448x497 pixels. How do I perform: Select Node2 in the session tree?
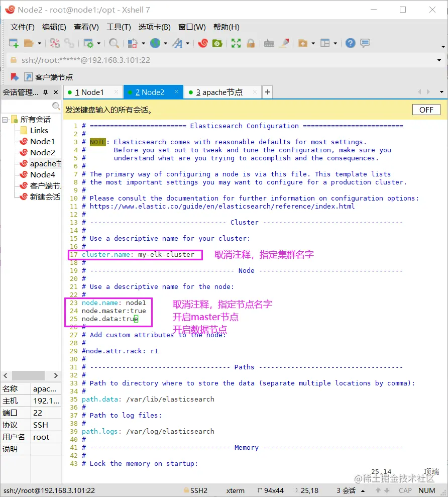tap(43, 152)
